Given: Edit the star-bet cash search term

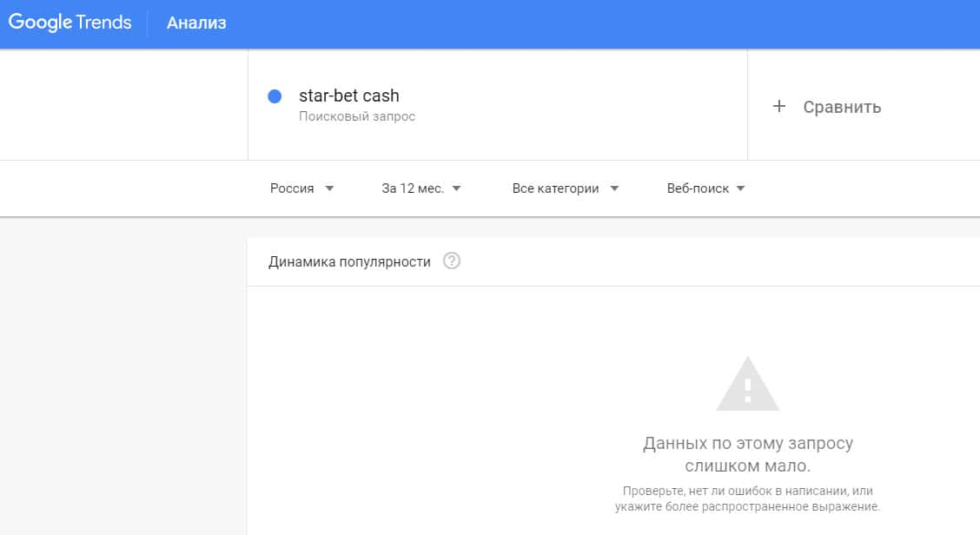Looking at the screenshot, I should tap(349, 96).
